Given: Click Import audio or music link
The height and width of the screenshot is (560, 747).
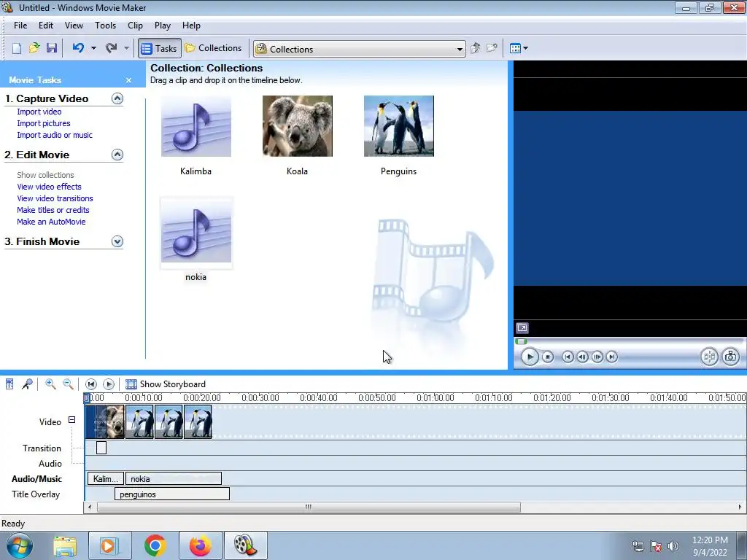Looking at the screenshot, I should pyautogui.click(x=55, y=135).
